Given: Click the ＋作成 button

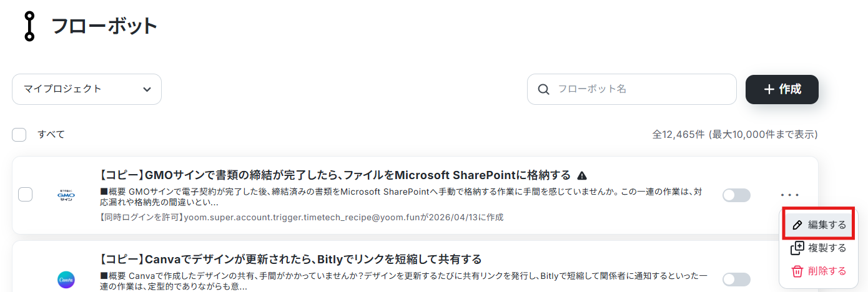Looking at the screenshot, I should pos(782,89).
